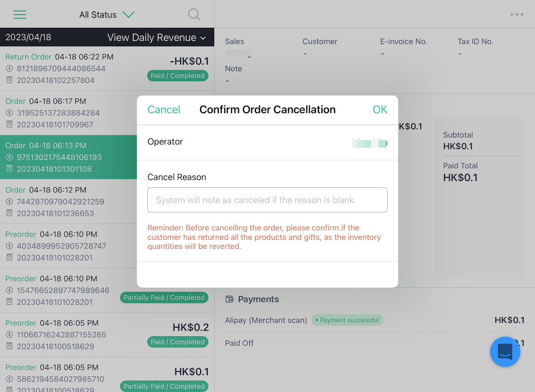
Task: Cancel the order cancellation dialog
Action: 164,110
